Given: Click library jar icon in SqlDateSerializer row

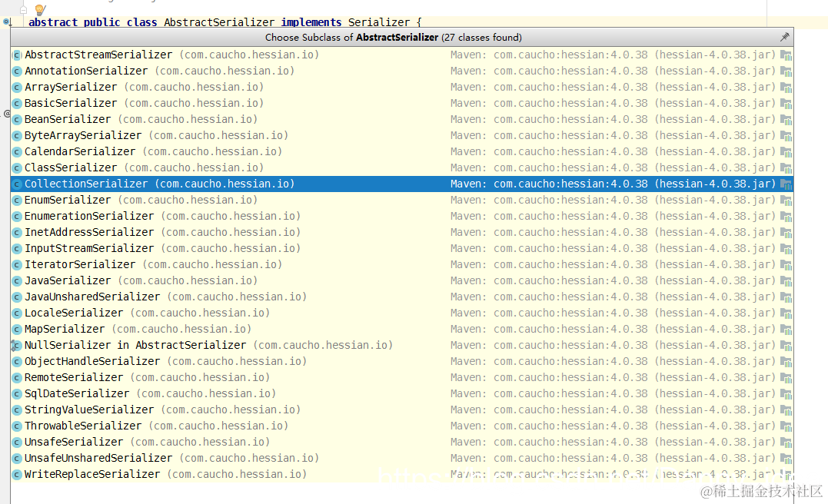Looking at the screenshot, I should [786, 394].
